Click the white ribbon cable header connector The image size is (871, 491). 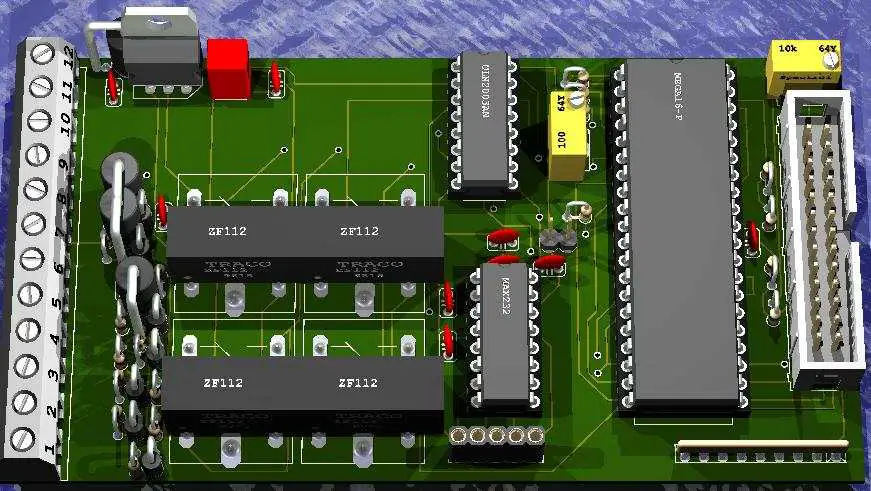pyautogui.click(x=820, y=240)
